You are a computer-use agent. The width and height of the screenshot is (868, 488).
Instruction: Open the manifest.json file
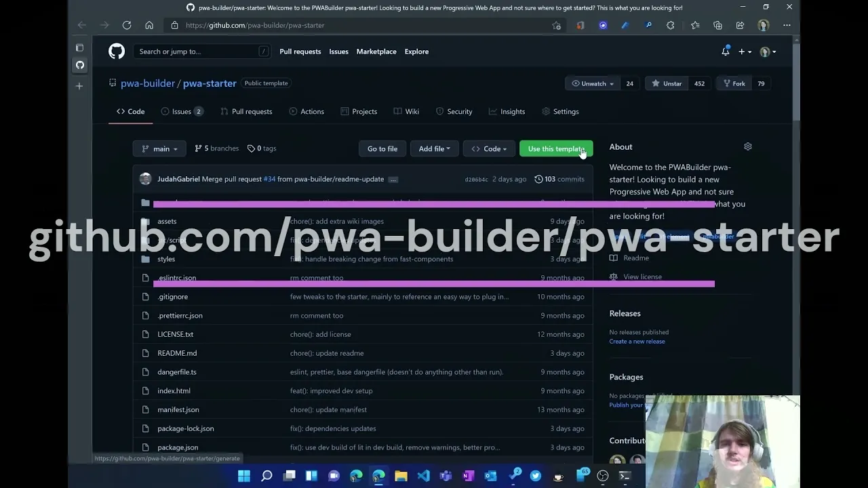tap(178, 409)
